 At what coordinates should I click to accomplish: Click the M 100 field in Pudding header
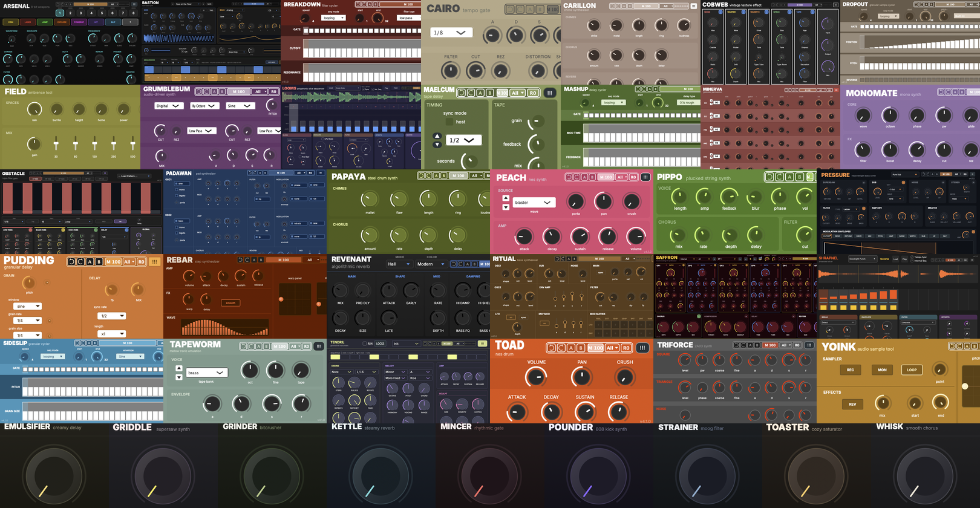coord(113,262)
